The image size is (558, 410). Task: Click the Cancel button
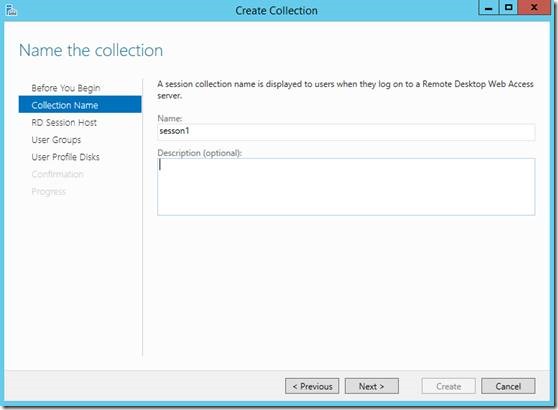coord(508,386)
